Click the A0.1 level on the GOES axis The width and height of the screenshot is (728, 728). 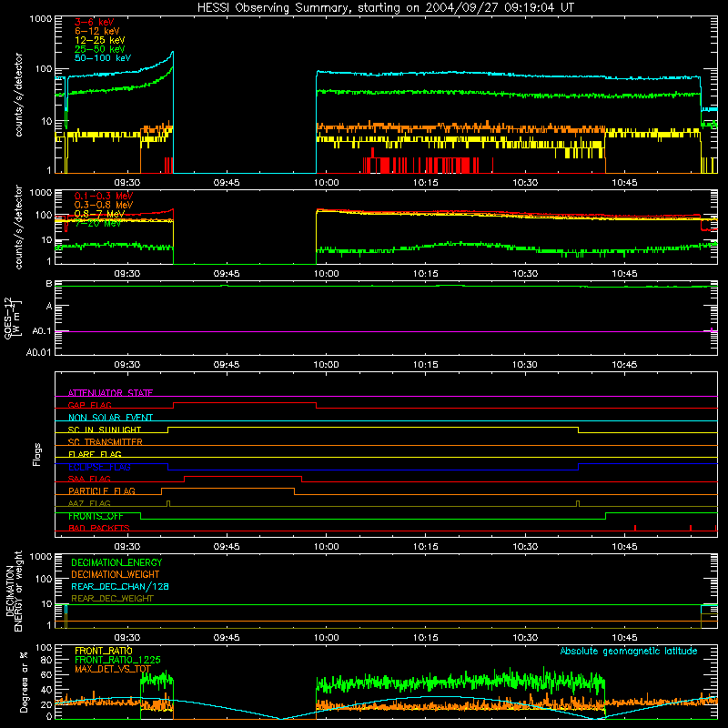pos(42,331)
